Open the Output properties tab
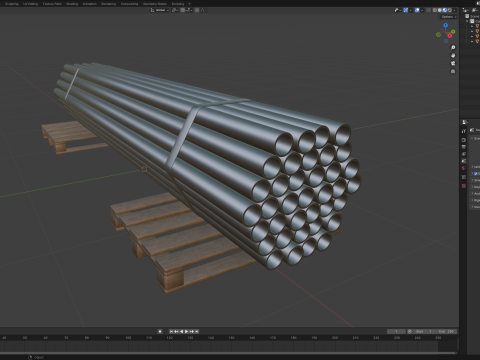The image size is (480, 360). [x=464, y=147]
